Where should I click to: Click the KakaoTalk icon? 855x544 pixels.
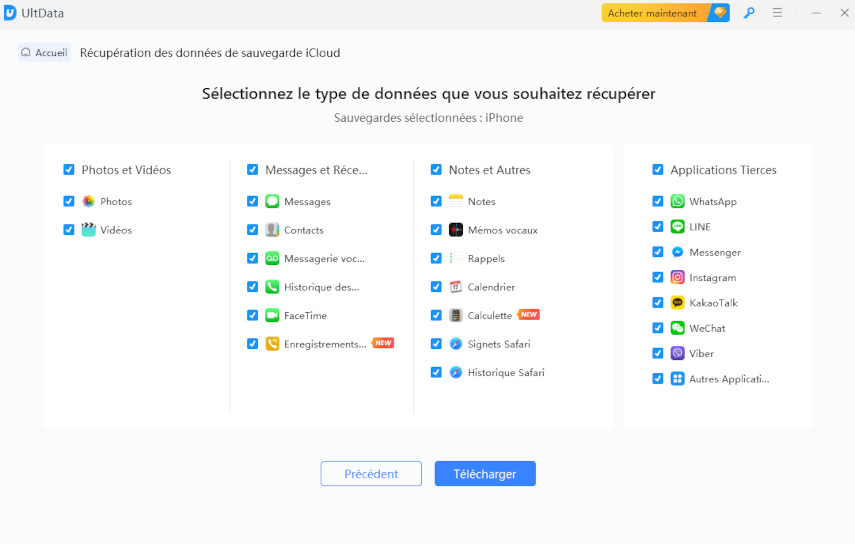tap(677, 303)
